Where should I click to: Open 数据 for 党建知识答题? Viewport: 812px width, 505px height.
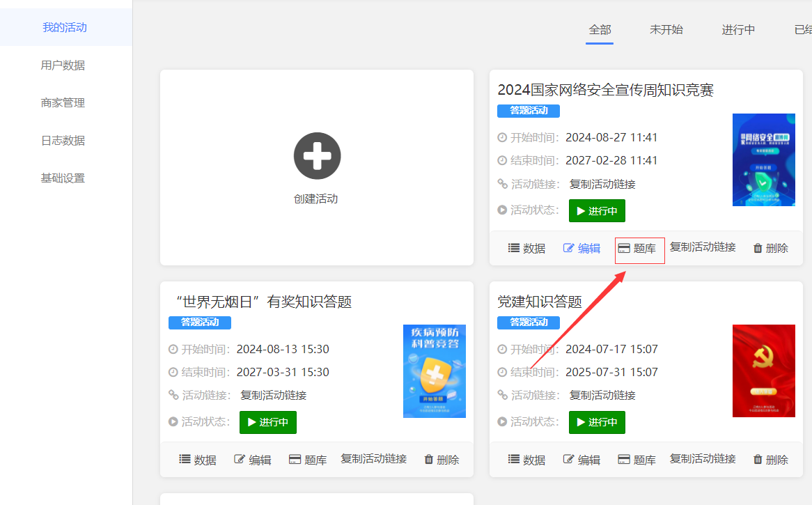[x=526, y=460]
